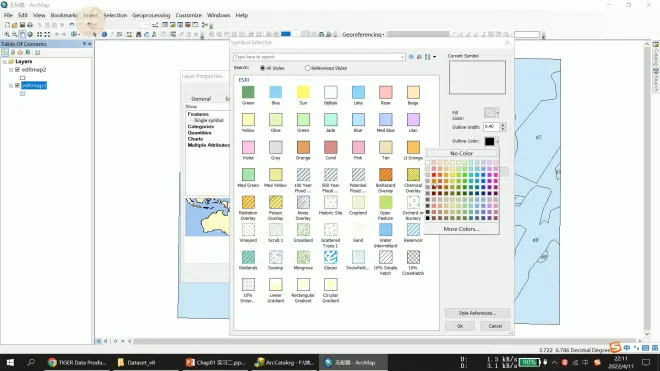Open More Colors in the palette

[x=461, y=229]
